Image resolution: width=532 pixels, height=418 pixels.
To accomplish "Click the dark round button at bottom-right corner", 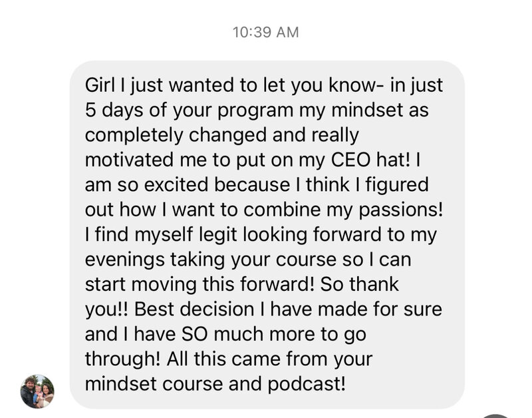I will pos(496,416).
